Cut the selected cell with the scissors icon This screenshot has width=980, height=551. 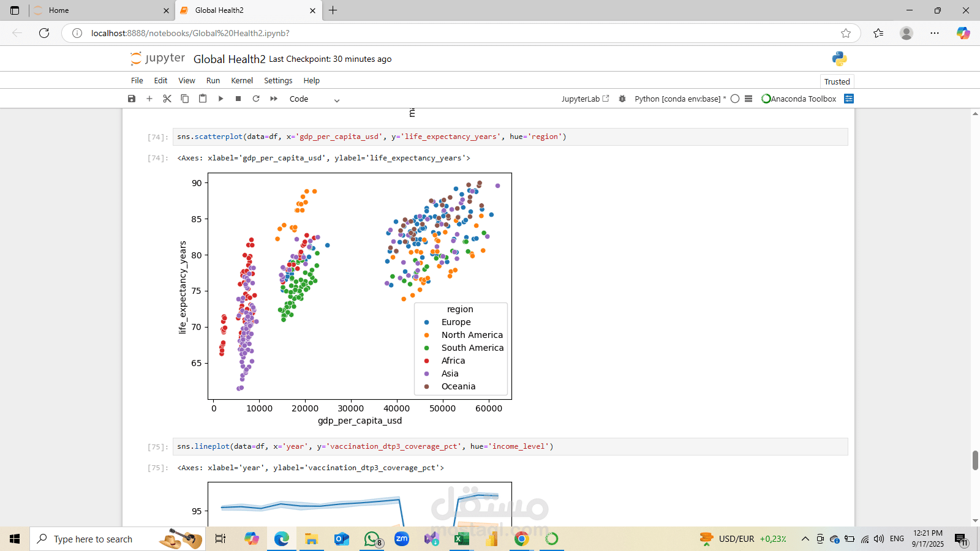(x=167, y=99)
